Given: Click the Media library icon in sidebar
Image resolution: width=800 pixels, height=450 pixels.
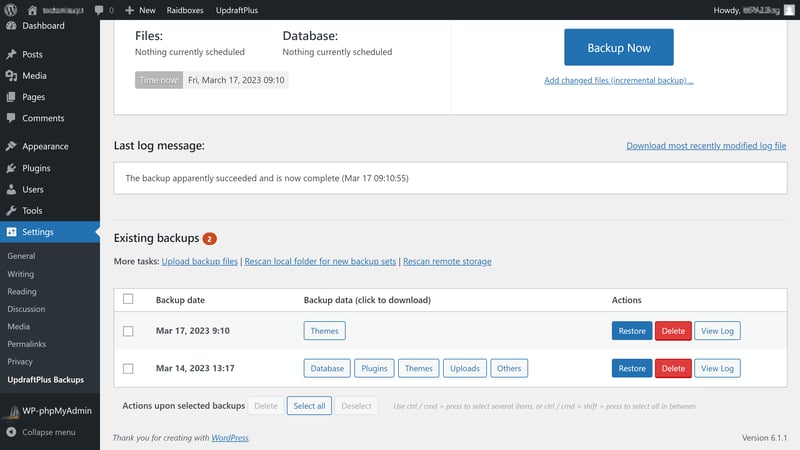Looking at the screenshot, I should click(11, 76).
